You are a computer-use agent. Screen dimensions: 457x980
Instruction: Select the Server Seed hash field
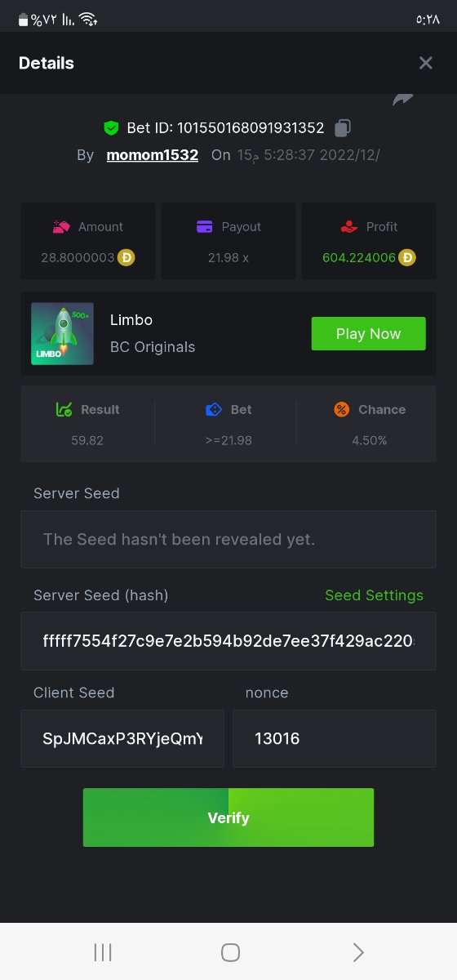[228, 641]
